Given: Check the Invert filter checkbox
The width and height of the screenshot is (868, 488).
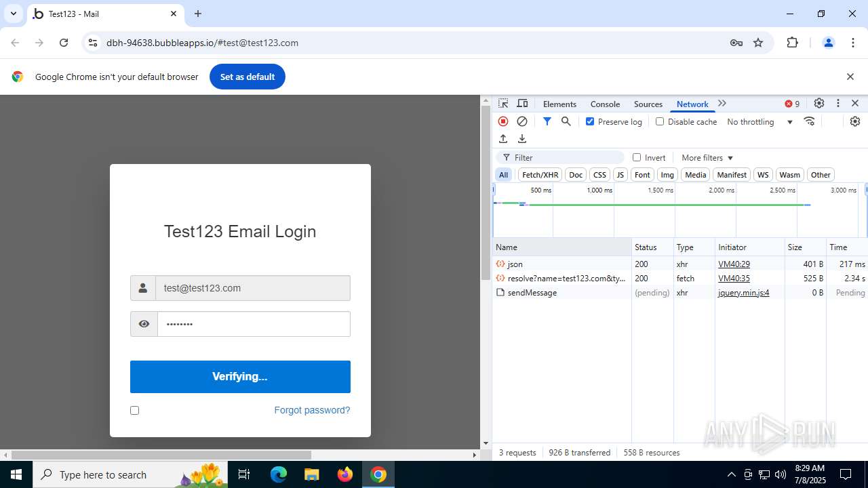Looking at the screenshot, I should tap(637, 157).
